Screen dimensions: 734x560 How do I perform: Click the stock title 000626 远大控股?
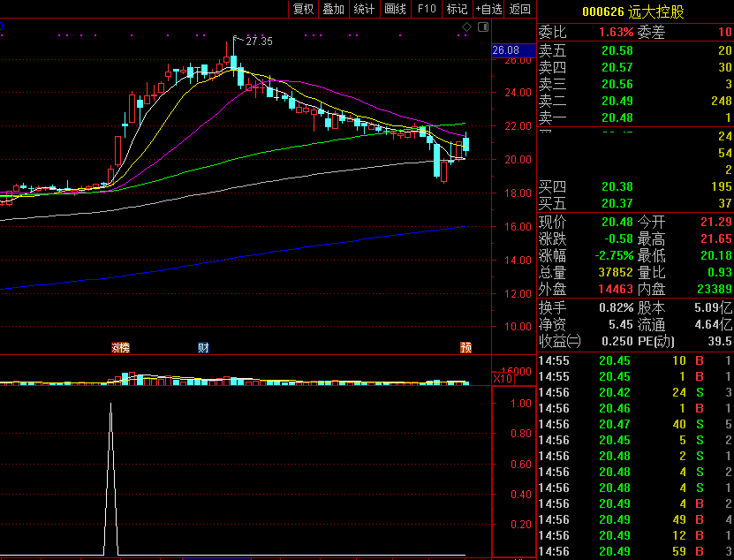click(x=633, y=11)
